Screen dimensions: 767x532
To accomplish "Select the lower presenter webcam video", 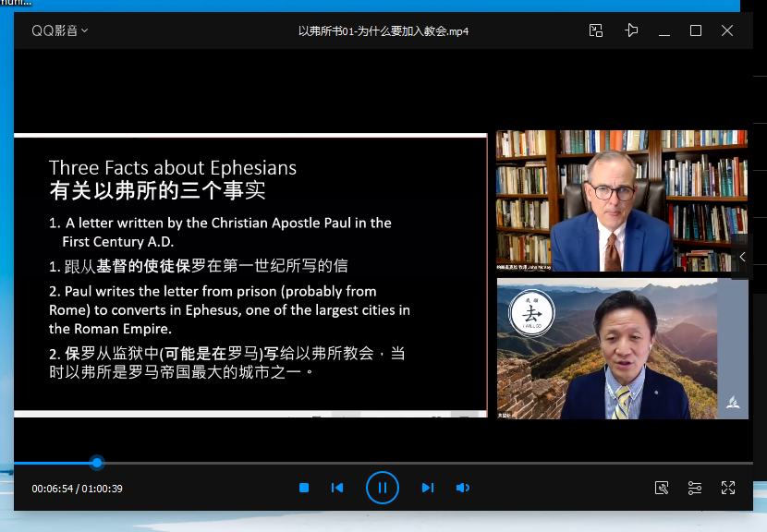I will (x=621, y=349).
